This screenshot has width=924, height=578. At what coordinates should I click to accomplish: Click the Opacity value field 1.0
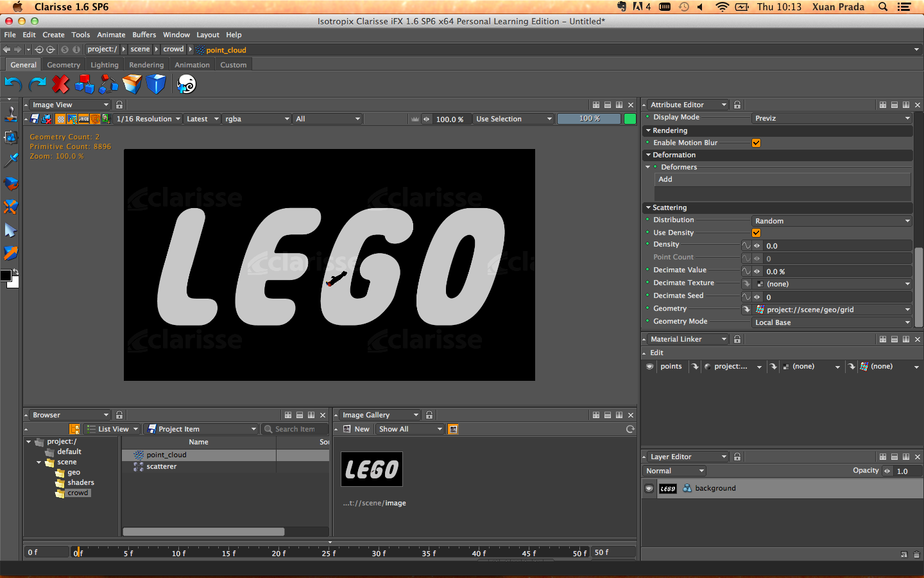click(907, 471)
